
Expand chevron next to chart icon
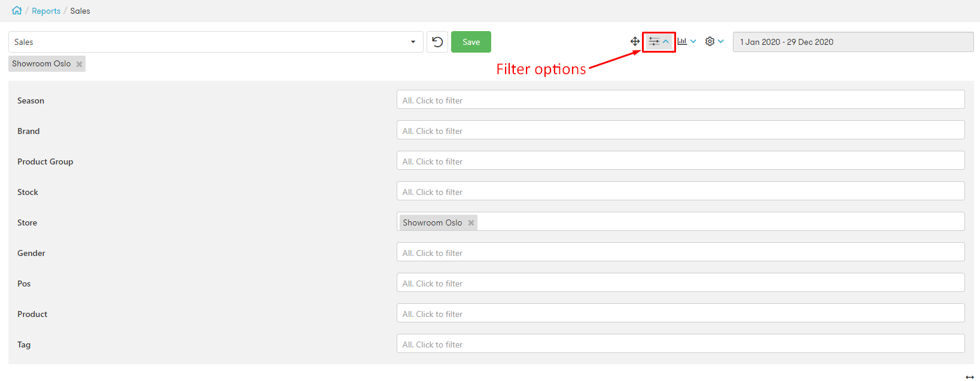693,41
